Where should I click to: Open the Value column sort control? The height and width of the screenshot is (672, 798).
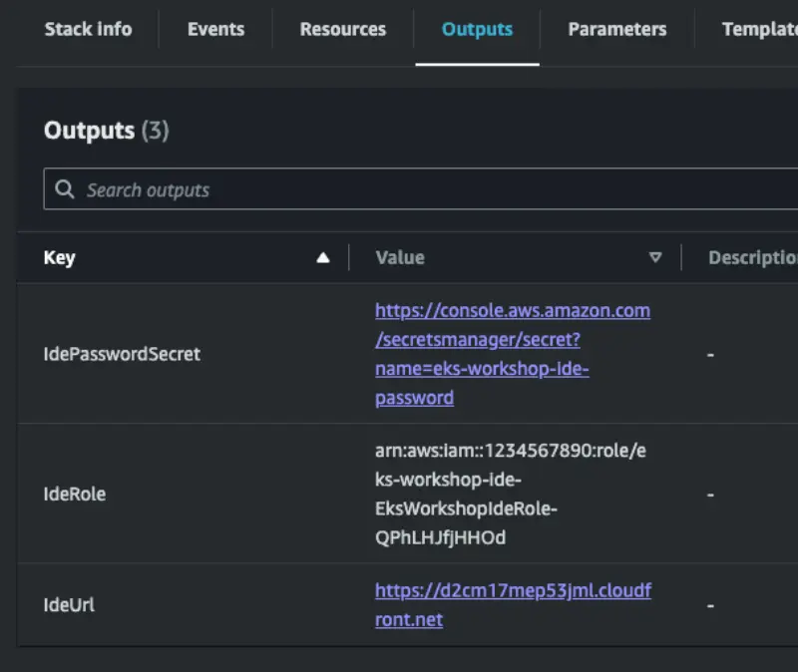(x=656, y=256)
